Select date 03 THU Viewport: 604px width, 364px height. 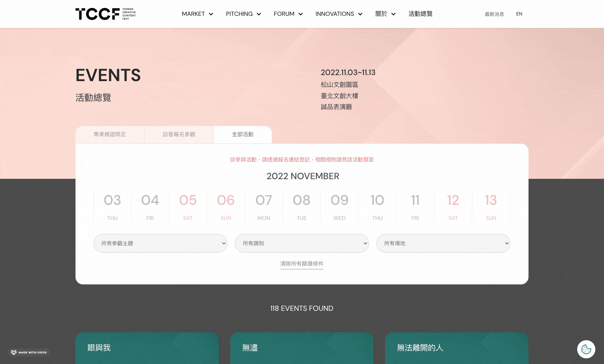point(112,206)
